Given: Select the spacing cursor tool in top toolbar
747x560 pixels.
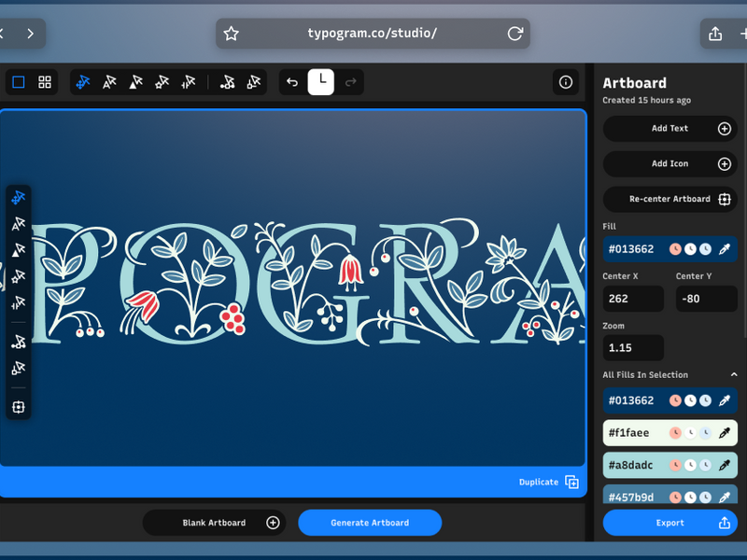Looking at the screenshot, I should click(x=189, y=82).
